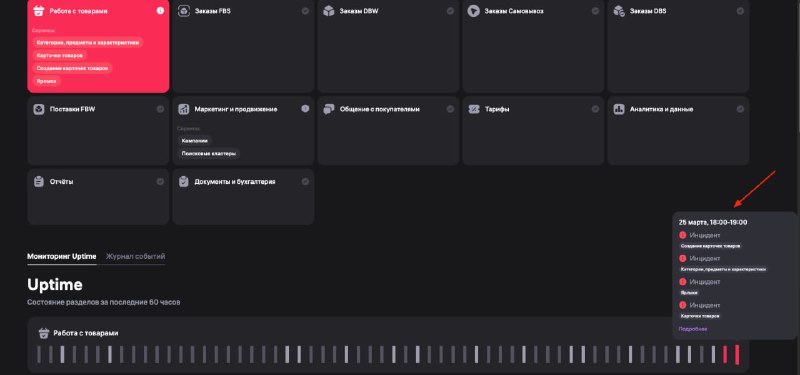Select the Заказы DBW box icon
Viewport: 800px width, 375px height.
coord(329,11)
